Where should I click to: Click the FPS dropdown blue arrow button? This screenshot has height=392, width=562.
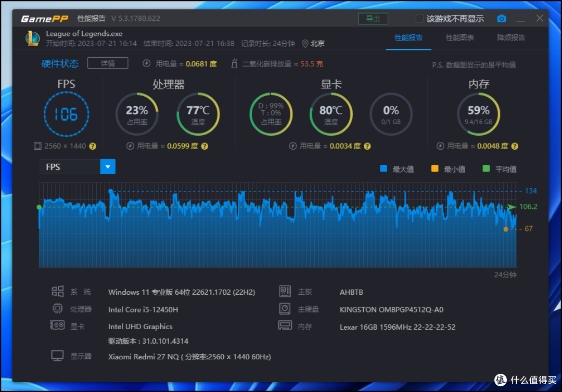108,167
